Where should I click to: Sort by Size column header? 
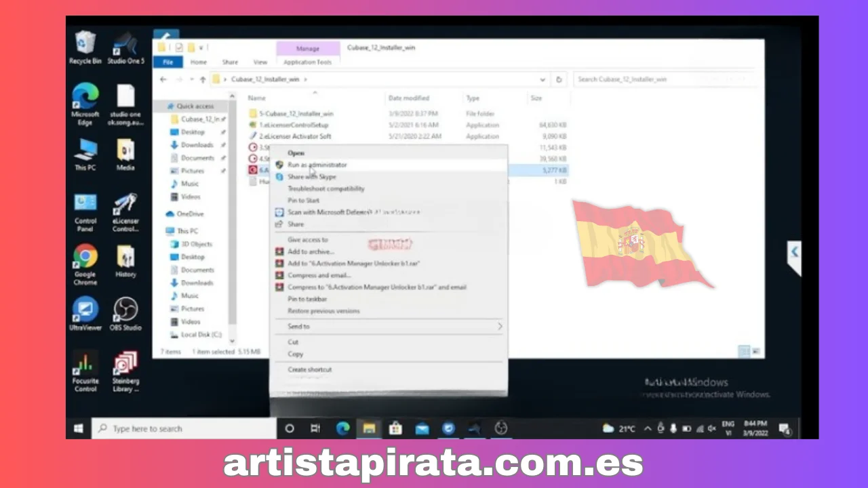(536, 98)
